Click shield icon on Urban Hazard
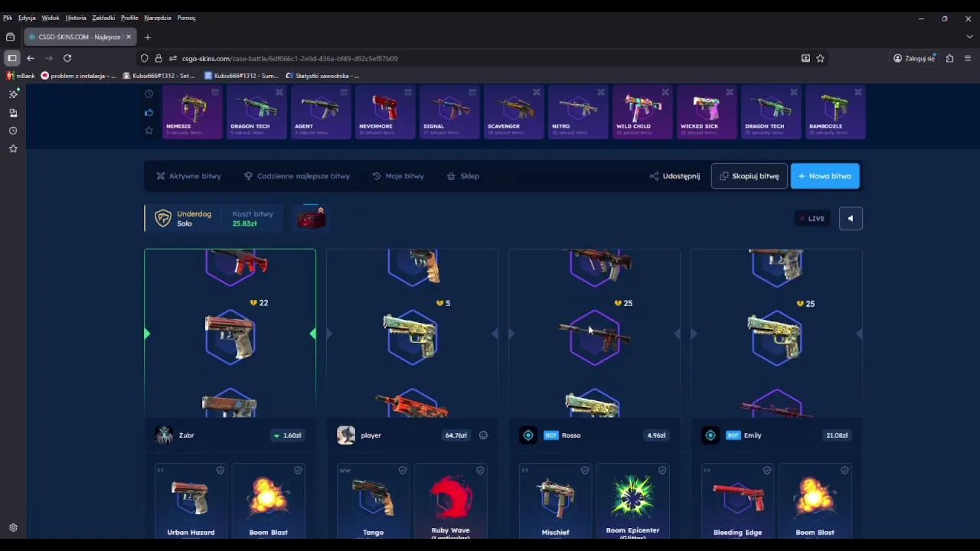 (x=220, y=470)
